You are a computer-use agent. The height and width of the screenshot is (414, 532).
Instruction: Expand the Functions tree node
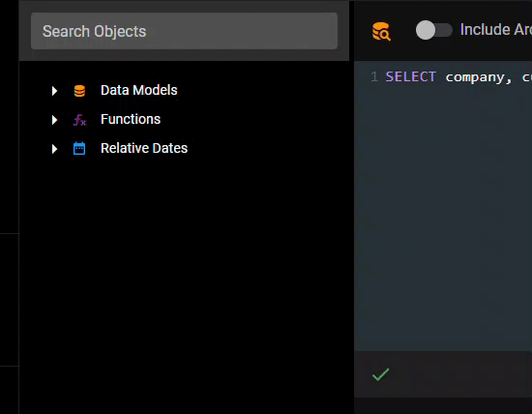coord(54,120)
